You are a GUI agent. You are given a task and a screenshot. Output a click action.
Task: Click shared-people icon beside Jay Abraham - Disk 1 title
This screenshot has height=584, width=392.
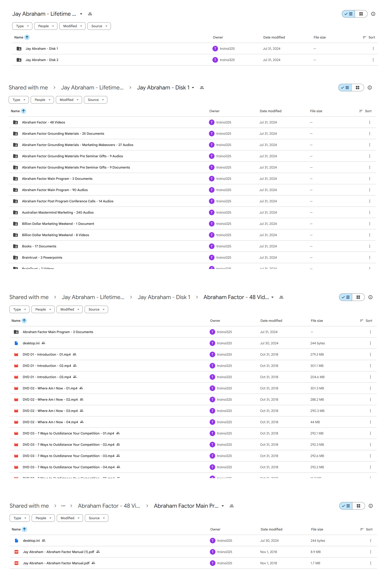click(202, 88)
